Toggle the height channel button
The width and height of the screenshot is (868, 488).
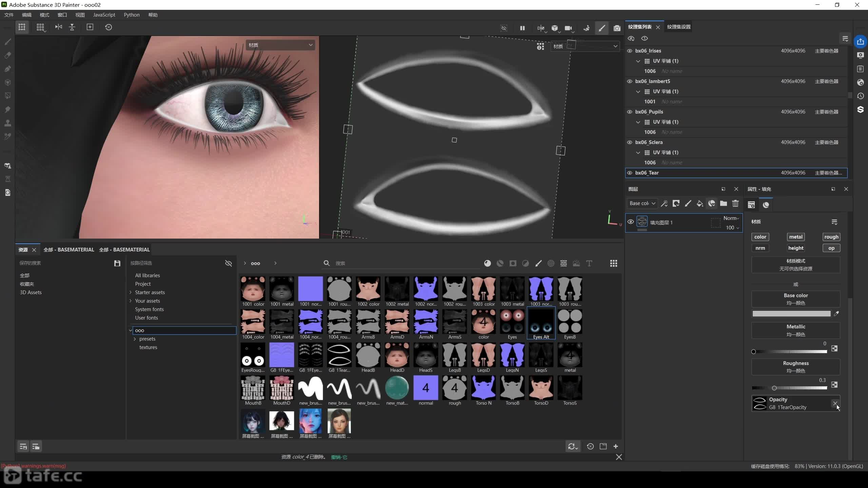pyautogui.click(x=796, y=248)
